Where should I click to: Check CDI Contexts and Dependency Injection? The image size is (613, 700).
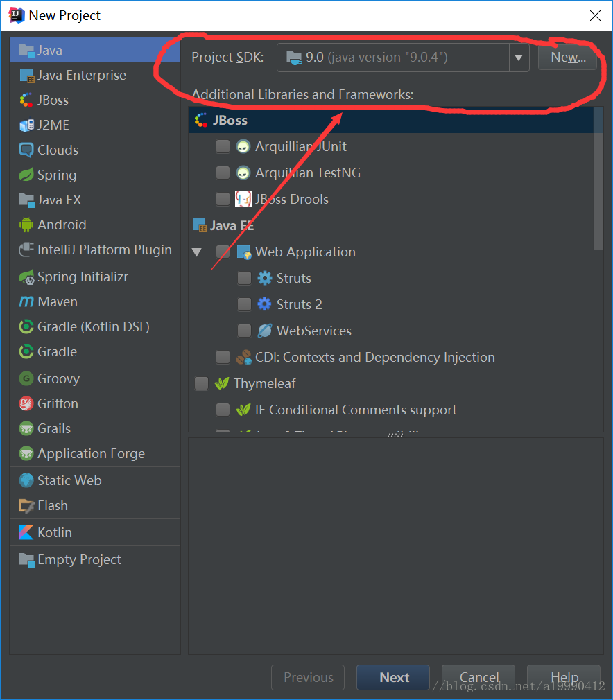click(x=223, y=357)
